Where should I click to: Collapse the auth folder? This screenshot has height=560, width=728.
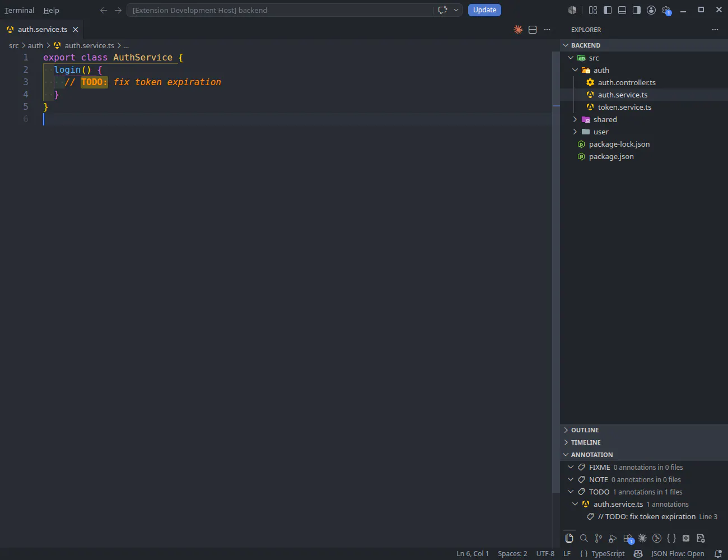pyautogui.click(x=575, y=70)
